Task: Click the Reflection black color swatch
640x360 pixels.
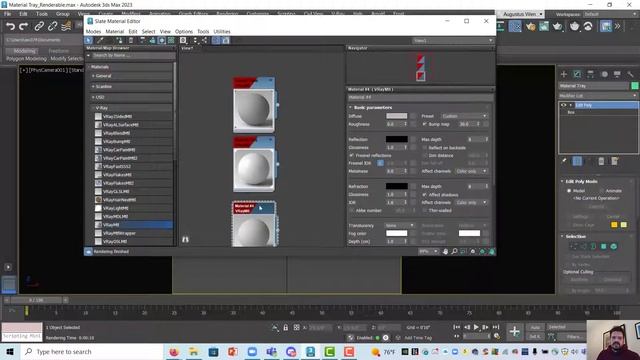Action: coord(397,140)
